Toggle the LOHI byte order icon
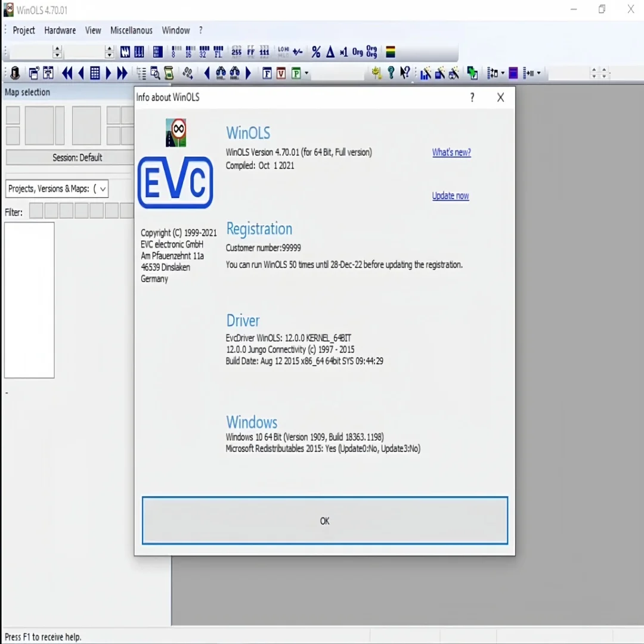Screen dimensions: 644x644 [284, 52]
